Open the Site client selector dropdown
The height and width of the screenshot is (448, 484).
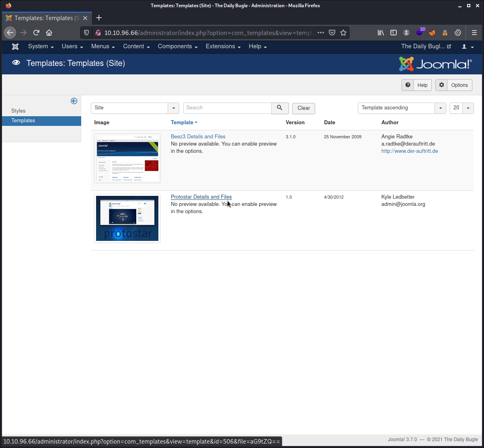135,108
